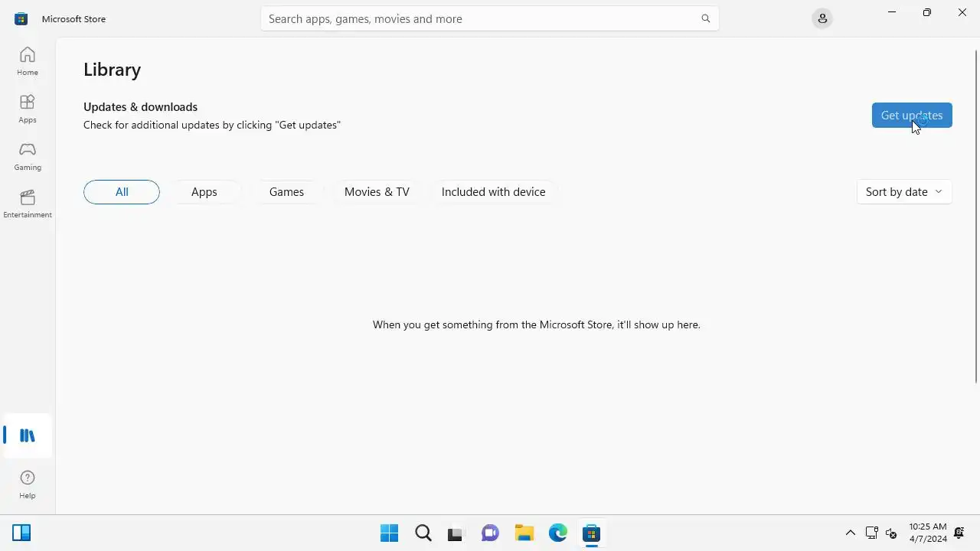Open taskbar Search

[423, 533]
